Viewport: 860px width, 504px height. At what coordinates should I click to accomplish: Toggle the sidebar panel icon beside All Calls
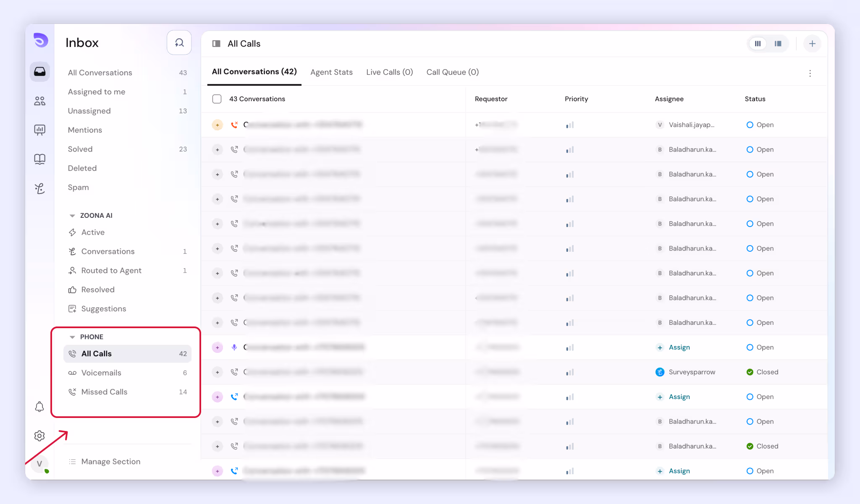216,44
